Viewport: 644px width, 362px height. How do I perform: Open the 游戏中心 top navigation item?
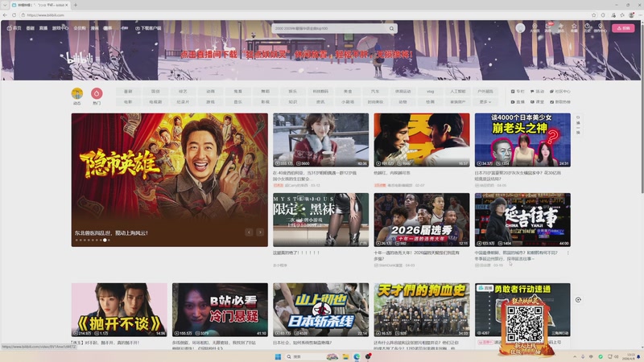tap(60, 28)
